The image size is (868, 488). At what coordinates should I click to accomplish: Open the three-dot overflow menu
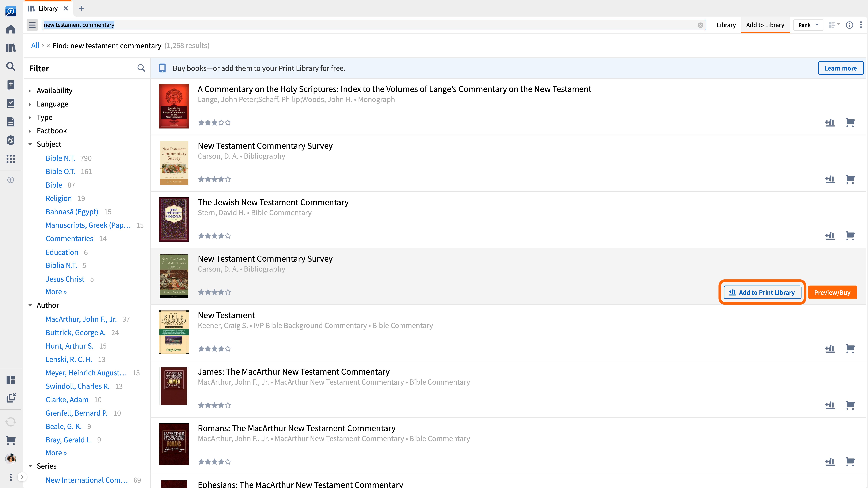click(x=861, y=25)
